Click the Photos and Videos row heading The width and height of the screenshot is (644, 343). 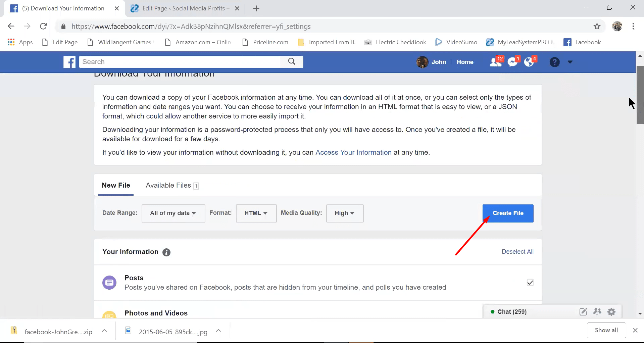coord(156,313)
